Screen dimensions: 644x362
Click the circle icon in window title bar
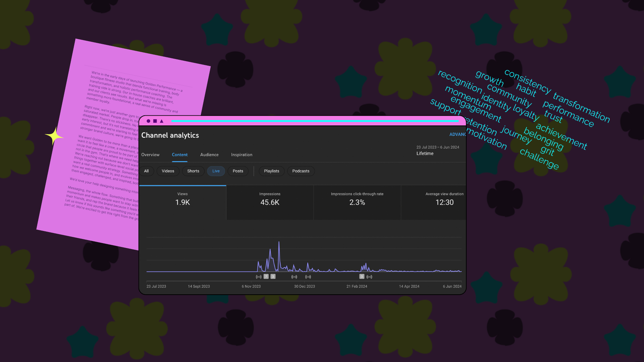pyautogui.click(x=148, y=121)
